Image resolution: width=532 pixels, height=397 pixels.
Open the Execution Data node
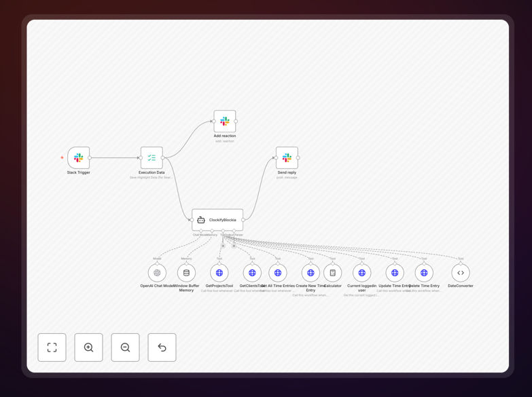[x=152, y=157]
